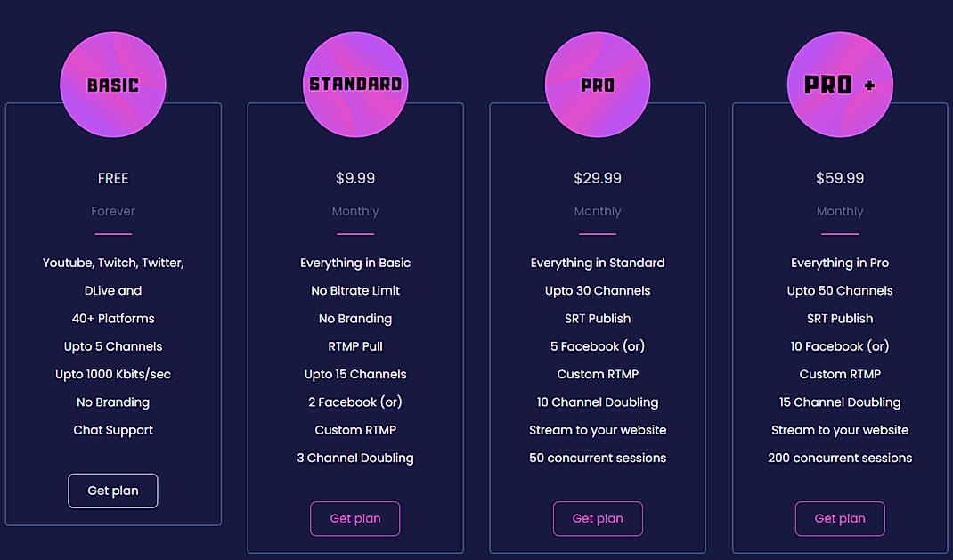
Task: Click the FREE price label
Action: (x=113, y=178)
